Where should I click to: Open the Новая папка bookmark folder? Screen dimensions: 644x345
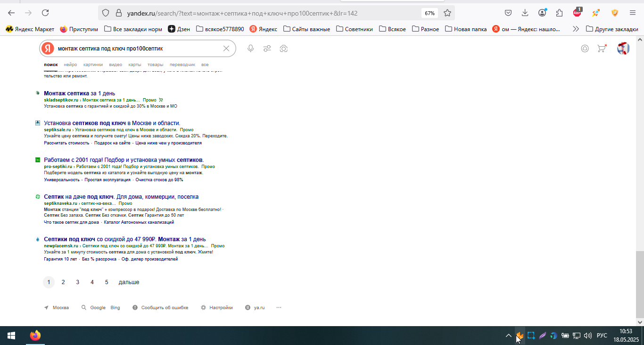[465, 29]
